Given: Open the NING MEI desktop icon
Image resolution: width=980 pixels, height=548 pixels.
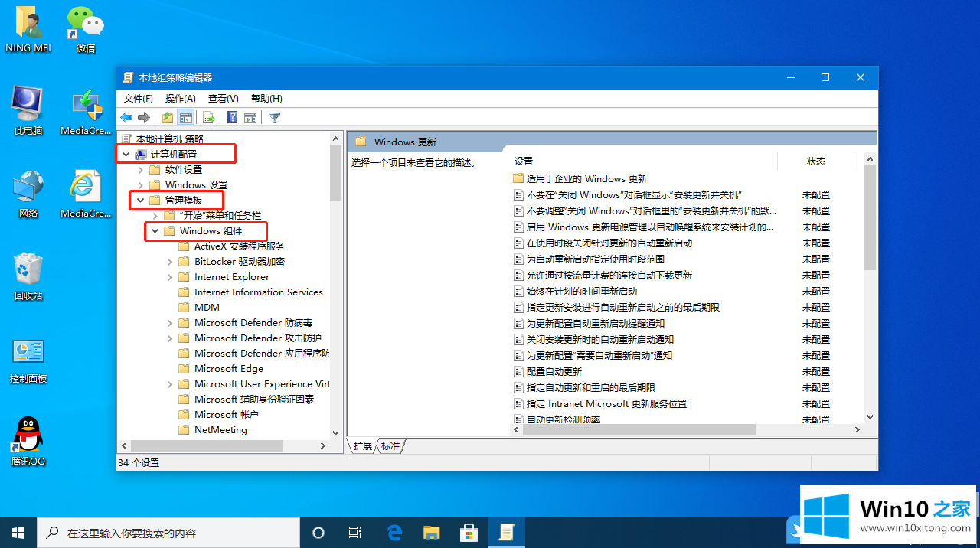Looking at the screenshot, I should [x=28, y=31].
